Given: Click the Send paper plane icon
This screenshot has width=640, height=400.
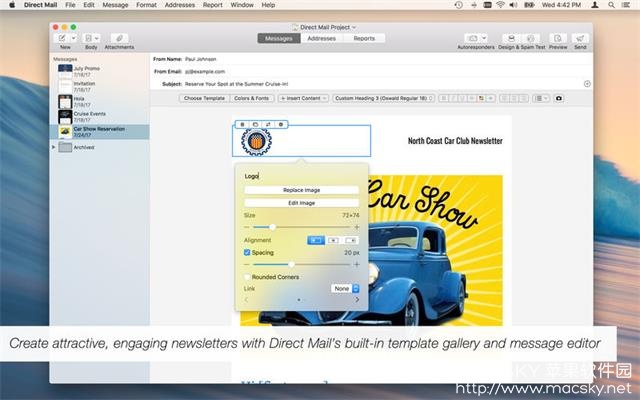Looking at the screenshot, I should (580, 38).
